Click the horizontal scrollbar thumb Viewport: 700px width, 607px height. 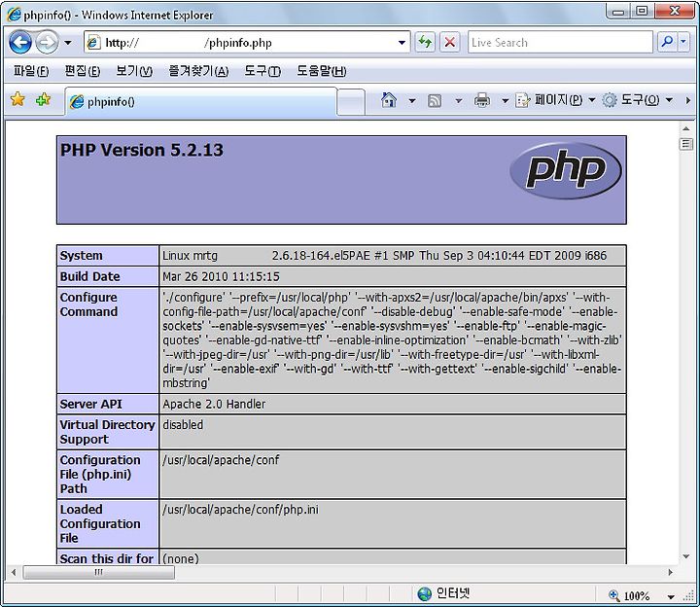98,572
